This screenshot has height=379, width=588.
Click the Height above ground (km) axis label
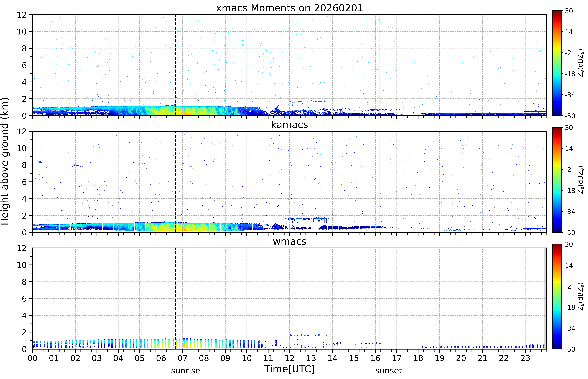click(5, 161)
